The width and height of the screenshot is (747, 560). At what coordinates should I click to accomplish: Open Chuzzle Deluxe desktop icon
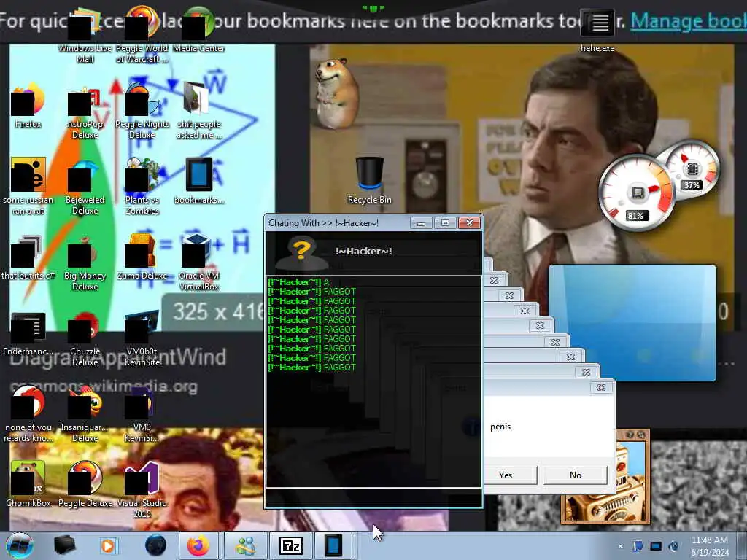point(85,339)
